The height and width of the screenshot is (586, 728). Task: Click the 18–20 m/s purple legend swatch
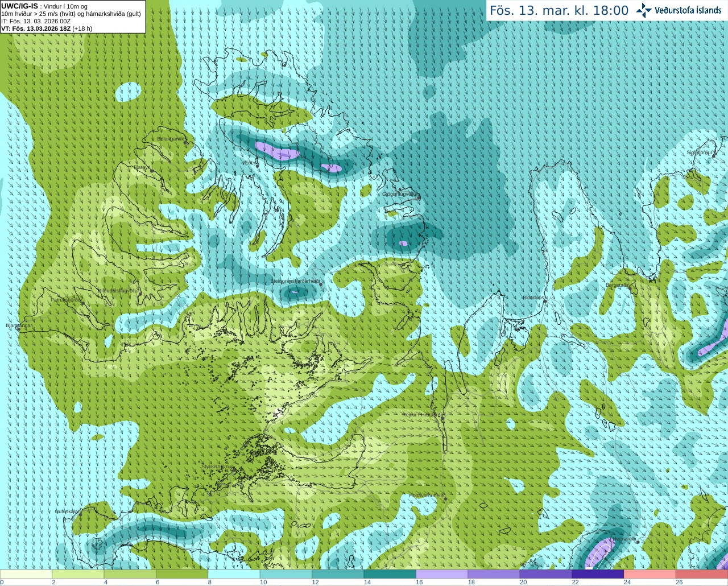point(494,574)
